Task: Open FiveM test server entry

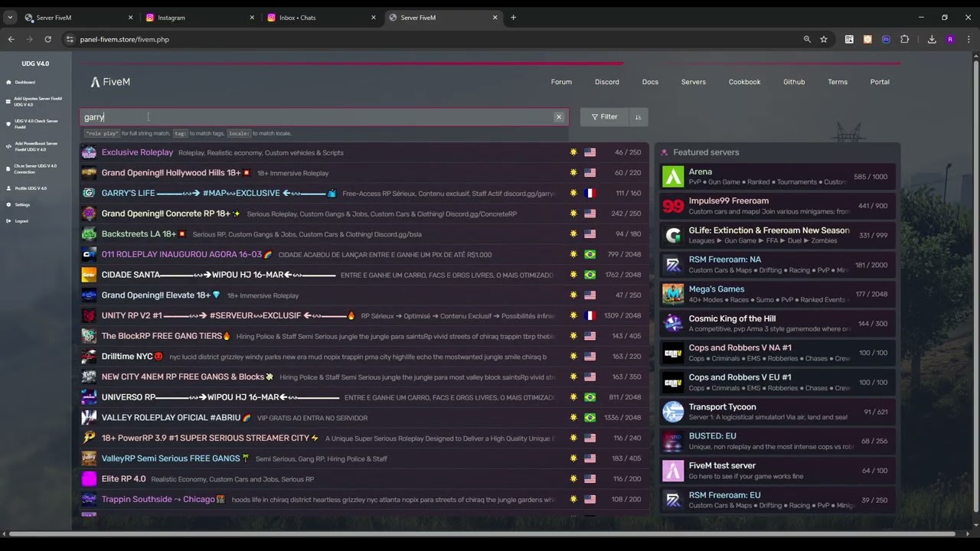Action: point(777,471)
